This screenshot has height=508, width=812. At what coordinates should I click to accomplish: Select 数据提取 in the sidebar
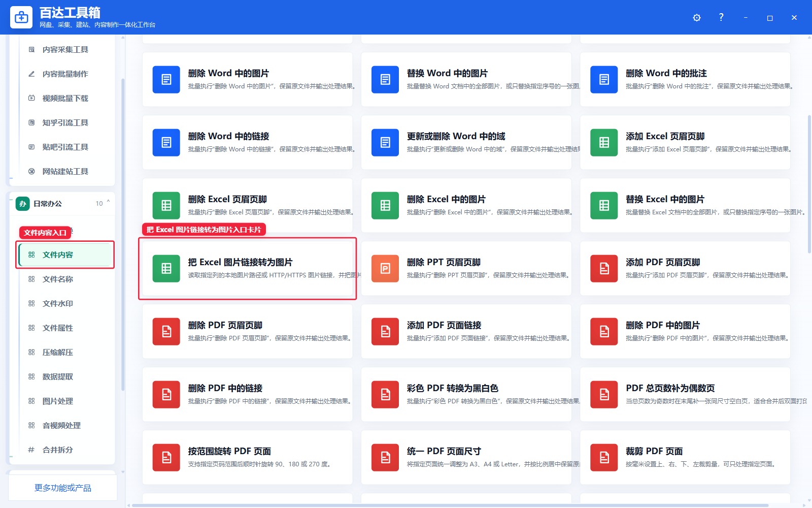pyautogui.click(x=65, y=377)
